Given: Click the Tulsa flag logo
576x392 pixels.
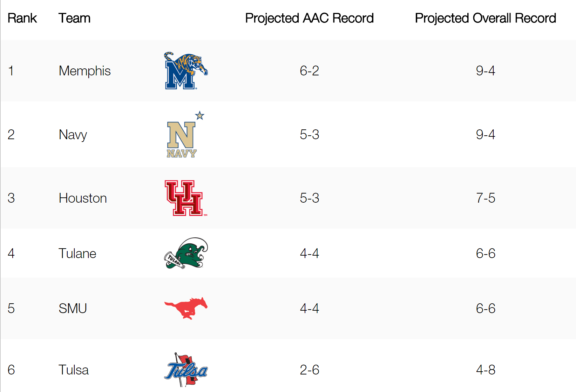Looking at the screenshot, I should pyautogui.click(x=186, y=370).
